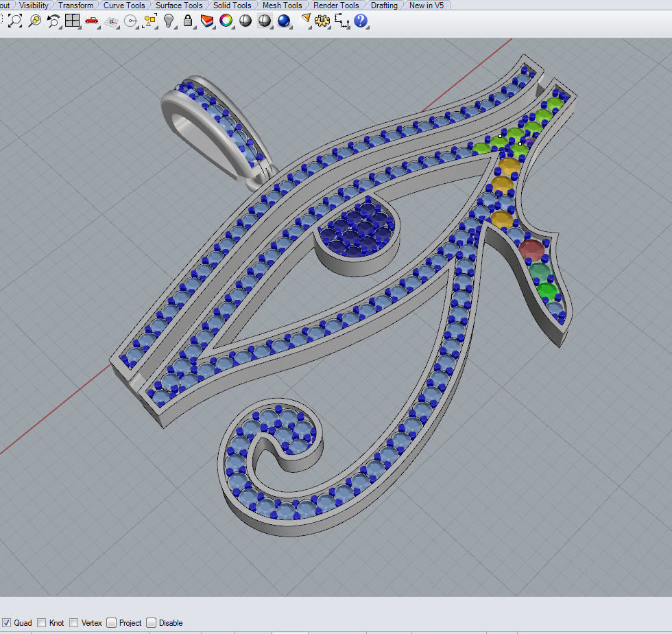Click the Set CPlane grid icon

click(x=111, y=21)
